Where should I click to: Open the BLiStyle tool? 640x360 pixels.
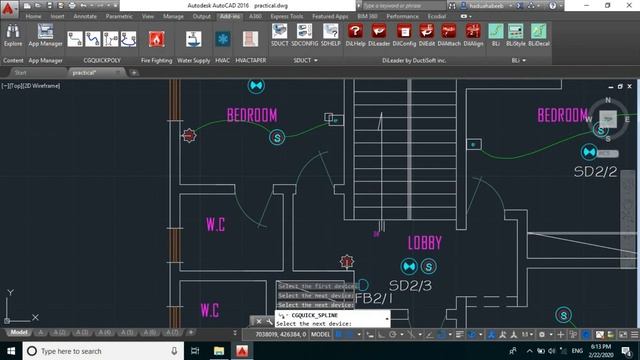click(516, 35)
